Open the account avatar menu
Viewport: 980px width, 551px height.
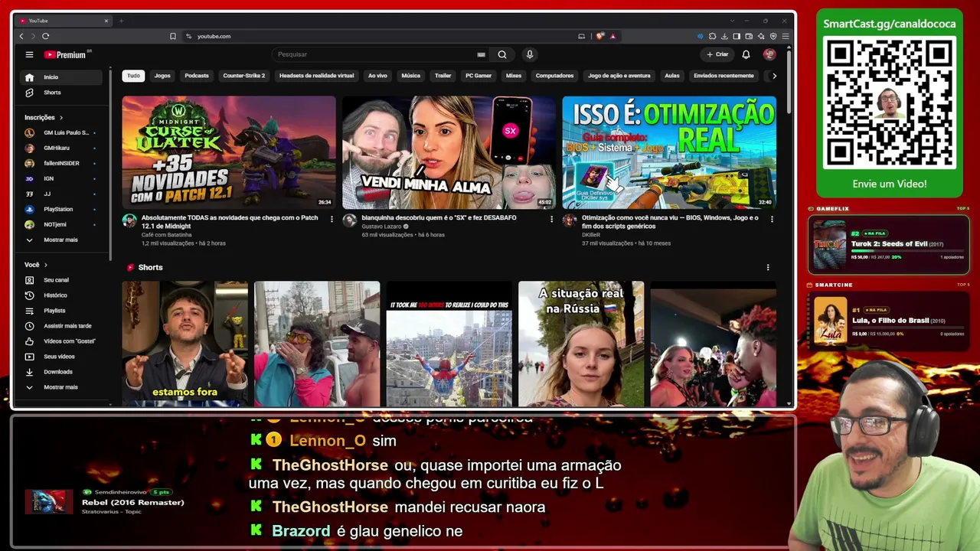pos(769,54)
